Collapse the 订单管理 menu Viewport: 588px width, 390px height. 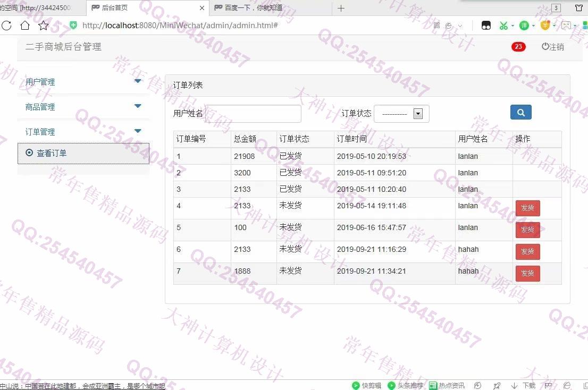click(83, 131)
